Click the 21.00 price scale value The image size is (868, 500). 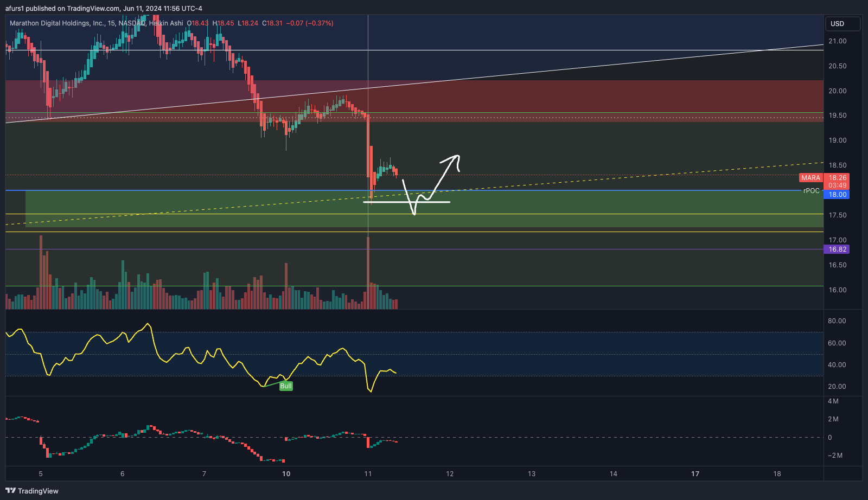[x=837, y=41]
